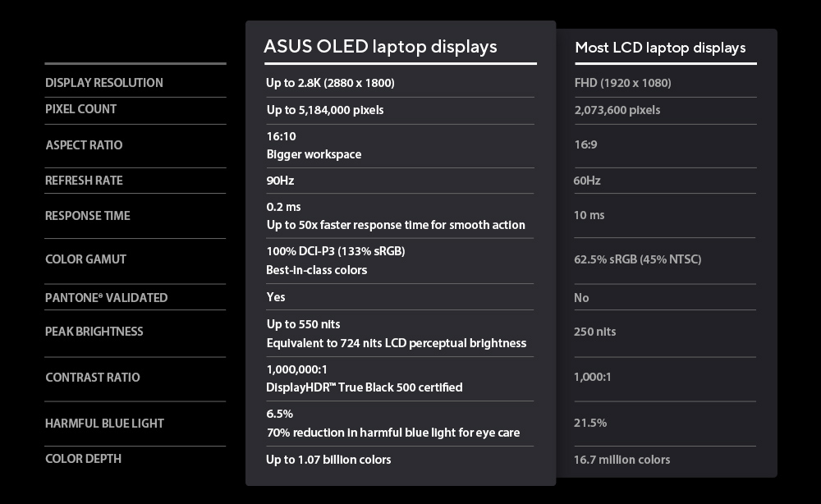Select the PEAK BRIGHTNESS label

[x=94, y=332]
